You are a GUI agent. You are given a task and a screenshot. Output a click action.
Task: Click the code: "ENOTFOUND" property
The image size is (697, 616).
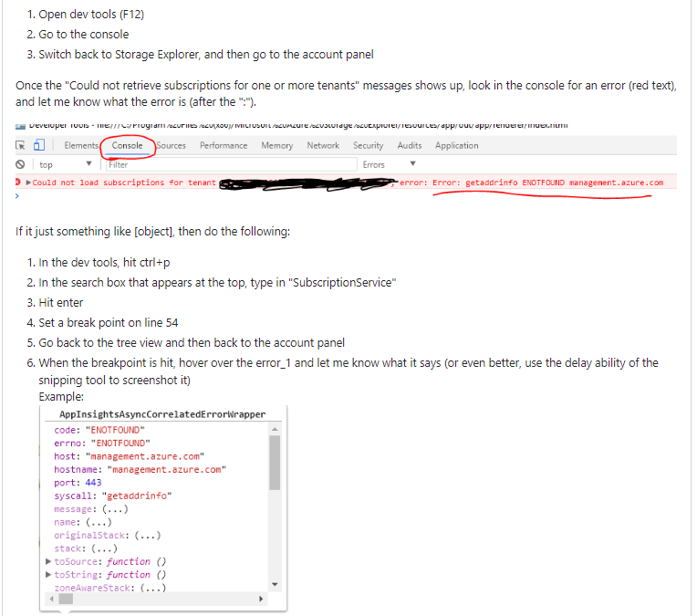[99, 430]
